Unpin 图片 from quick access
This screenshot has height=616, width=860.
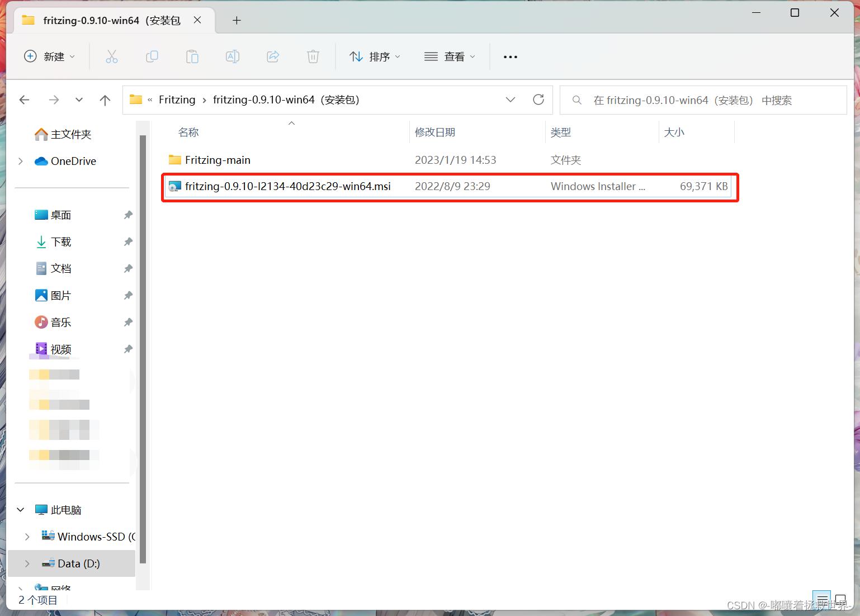pos(128,295)
